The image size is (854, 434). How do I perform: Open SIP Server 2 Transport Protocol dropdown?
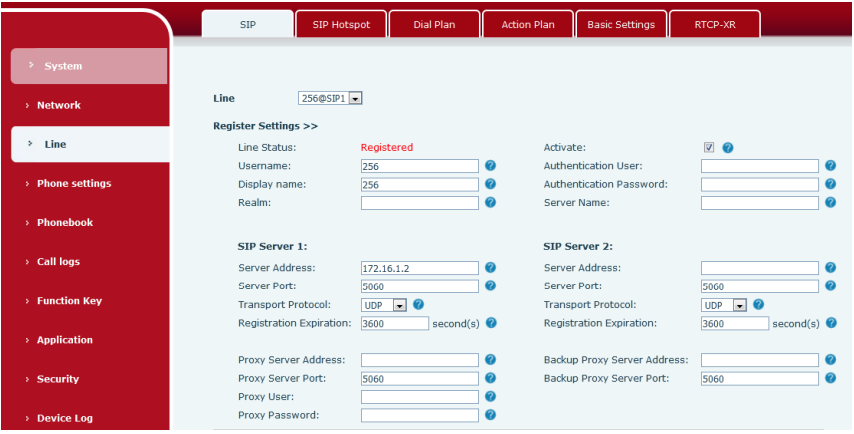pyautogui.click(x=725, y=305)
